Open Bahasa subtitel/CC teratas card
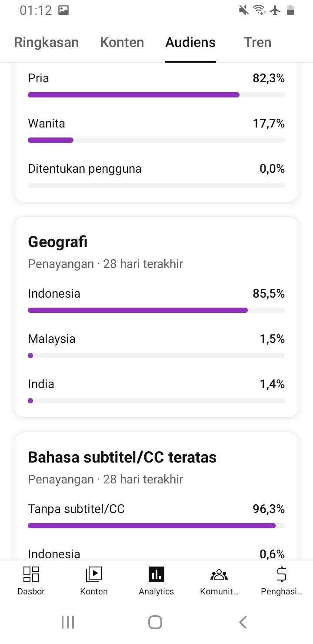This screenshot has width=313, height=644. [x=122, y=457]
